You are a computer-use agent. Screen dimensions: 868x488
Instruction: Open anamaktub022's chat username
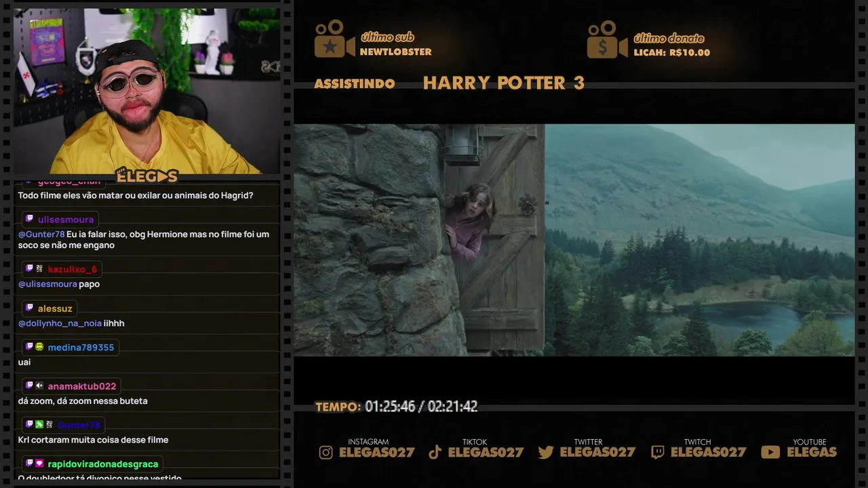[x=82, y=386]
